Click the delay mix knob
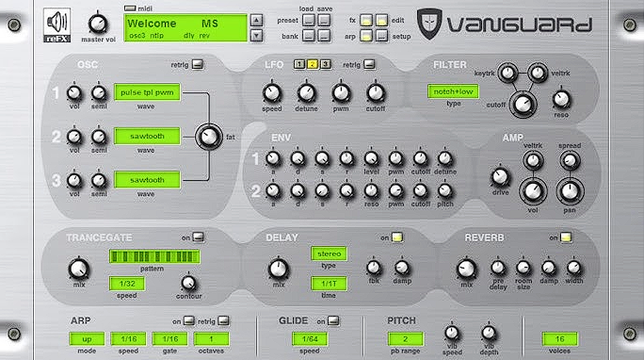The image size is (644, 360). click(x=279, y=270)
